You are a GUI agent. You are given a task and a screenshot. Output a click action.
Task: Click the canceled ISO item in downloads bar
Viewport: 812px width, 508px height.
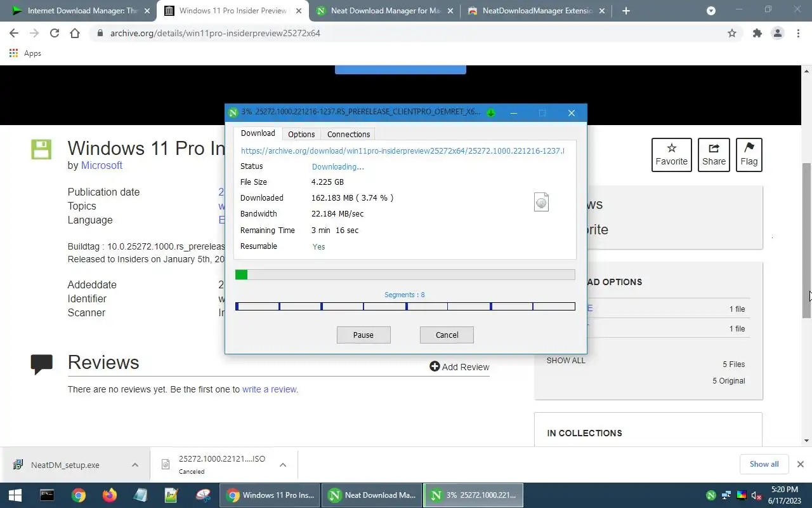click(216, 465)
